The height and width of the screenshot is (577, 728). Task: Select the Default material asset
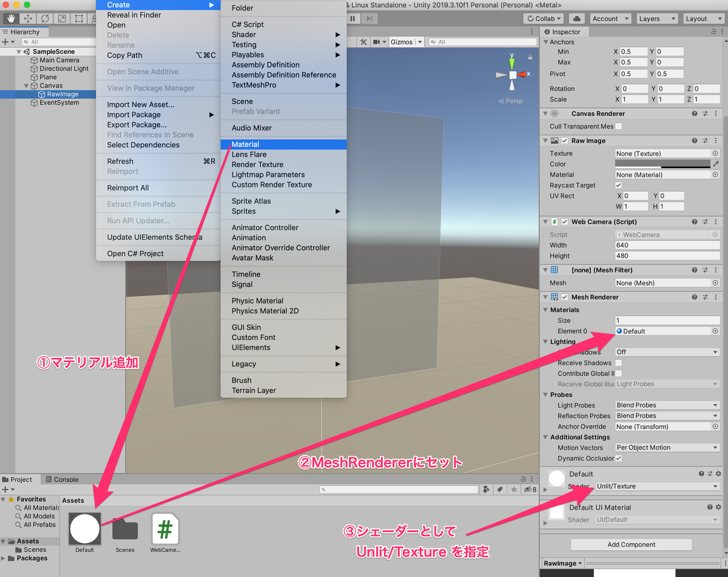click(x=85, y=531)
